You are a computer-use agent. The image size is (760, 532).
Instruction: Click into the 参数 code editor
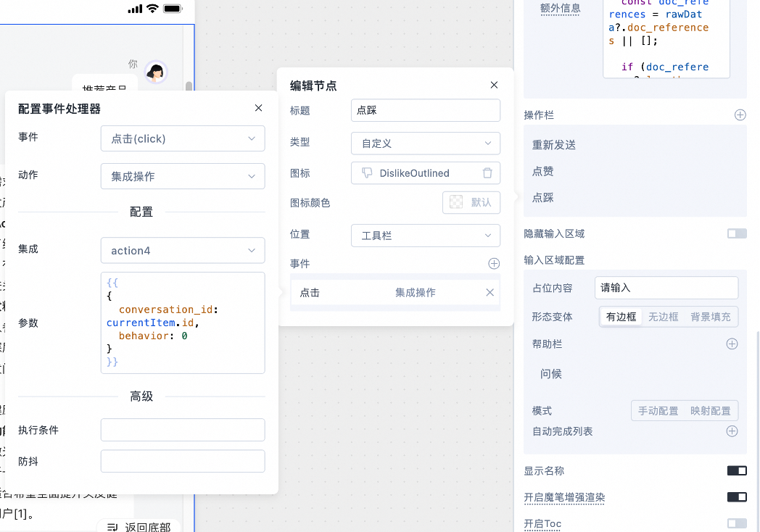coord(183,323)
